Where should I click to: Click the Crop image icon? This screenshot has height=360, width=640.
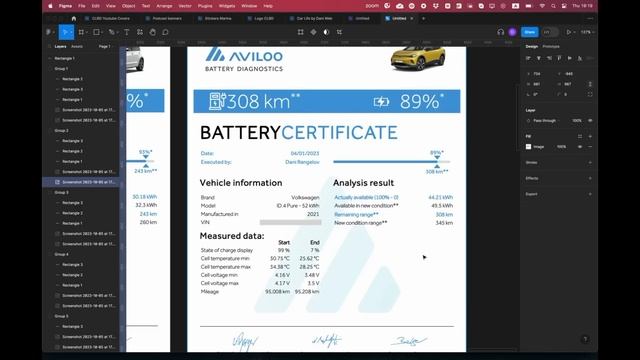(x=339, y=32)
